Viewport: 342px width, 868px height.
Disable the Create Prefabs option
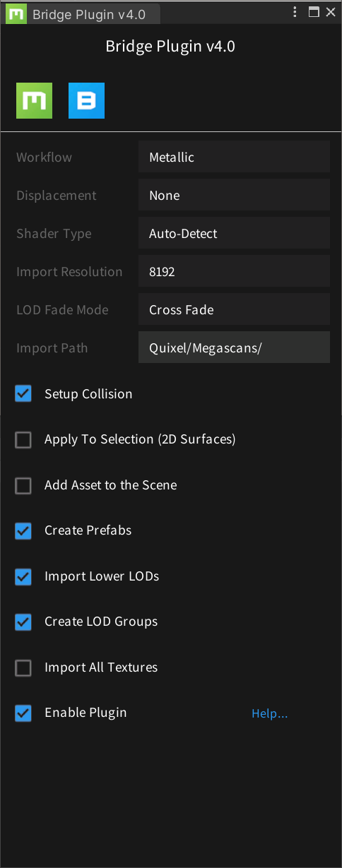point(23,531)
